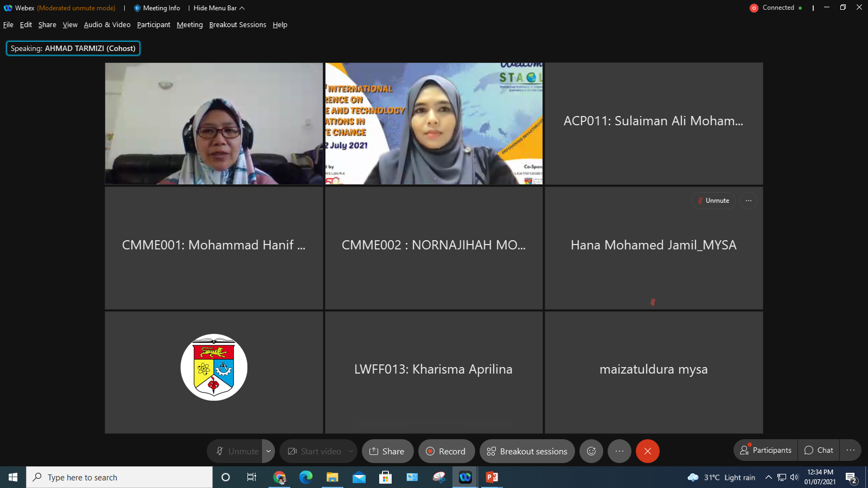Toggle the main Unmute microphone button
This screenshot has height=488, width=868.
click(x=237, y=451)
